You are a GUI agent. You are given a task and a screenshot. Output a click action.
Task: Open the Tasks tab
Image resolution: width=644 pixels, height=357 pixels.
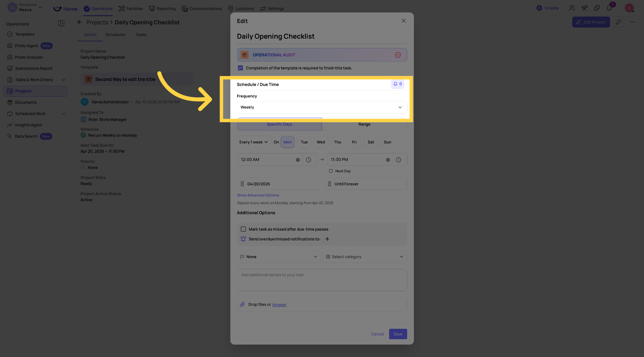tap(141, 35)
